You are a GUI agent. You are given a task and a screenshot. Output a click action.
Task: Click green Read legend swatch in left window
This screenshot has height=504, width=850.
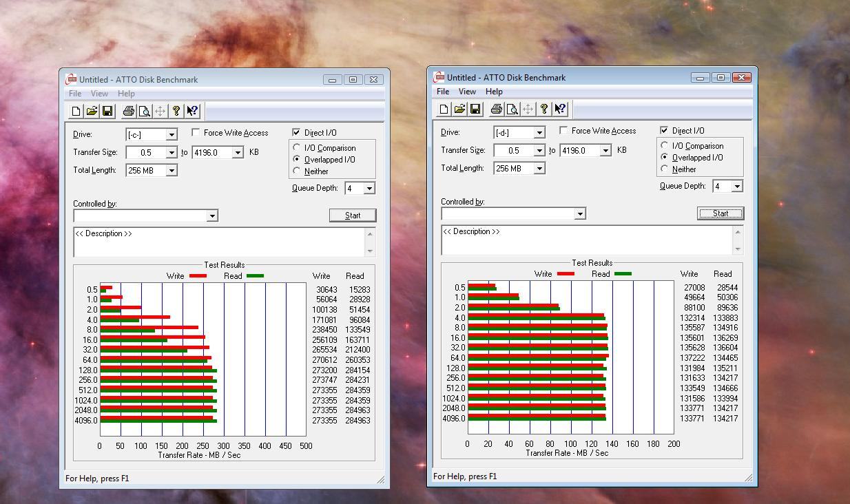tap(255, 276)
